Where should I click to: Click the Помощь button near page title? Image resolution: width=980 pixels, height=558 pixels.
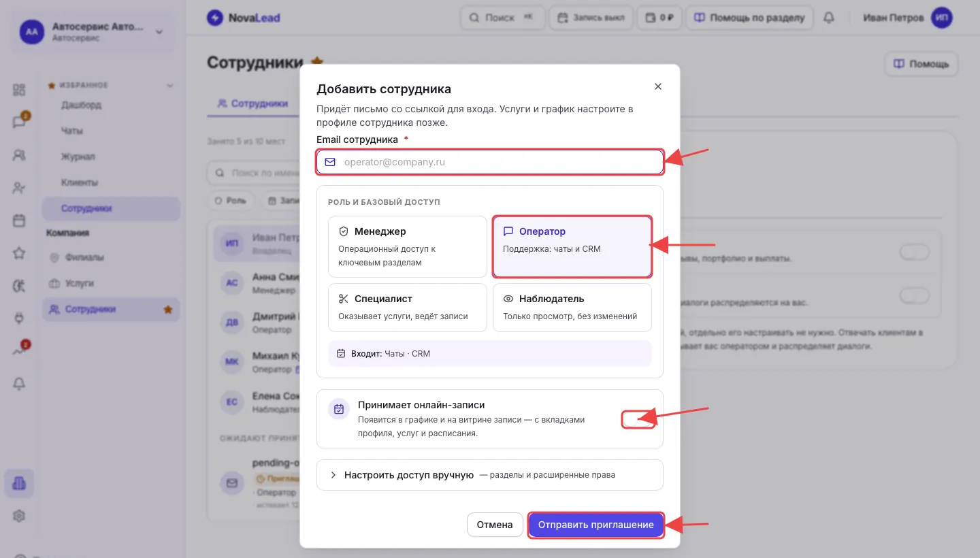coord(921,64)
